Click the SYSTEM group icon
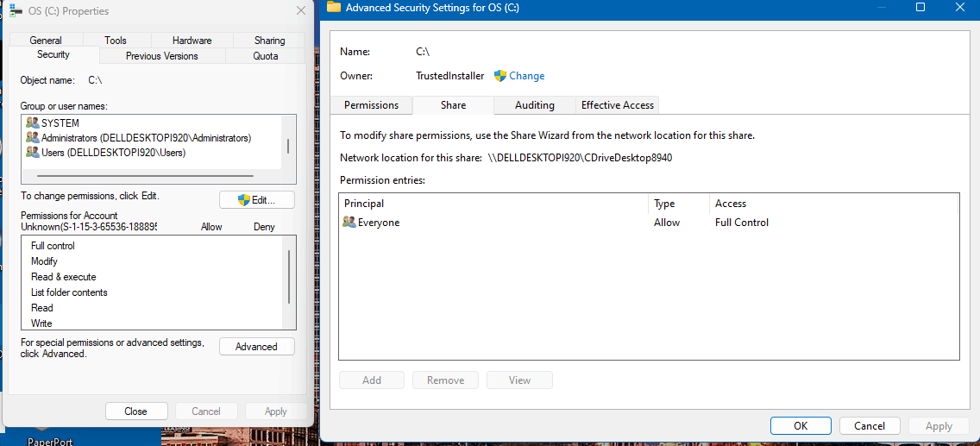The image size is (980, 446). 32,123
